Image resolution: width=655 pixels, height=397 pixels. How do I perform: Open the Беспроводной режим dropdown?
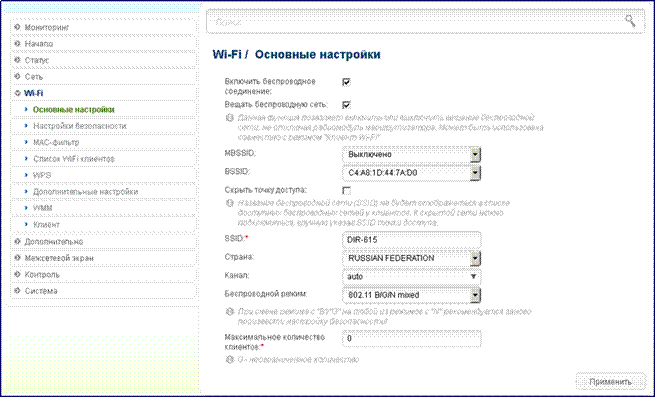click(411, 295)
